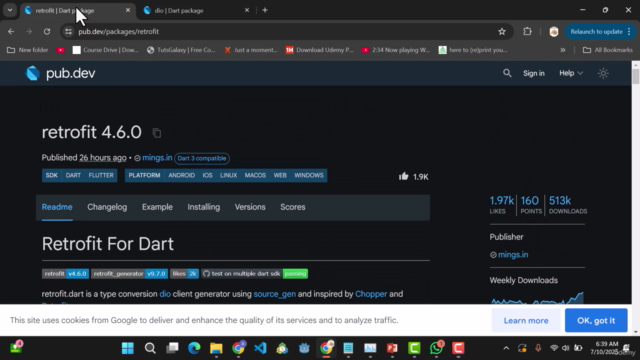Click the test passing status badge
The width and height of the screenshot is (640, 360).
tap(255, 273)
